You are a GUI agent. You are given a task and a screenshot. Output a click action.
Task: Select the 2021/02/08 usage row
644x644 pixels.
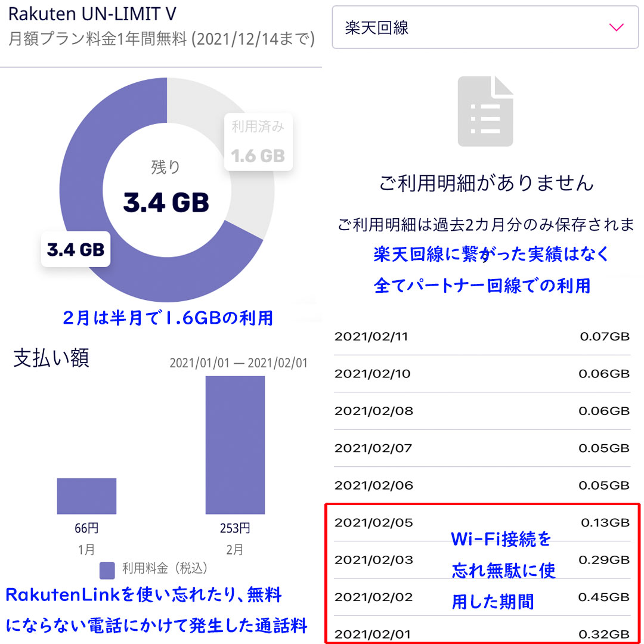(482, 411)
